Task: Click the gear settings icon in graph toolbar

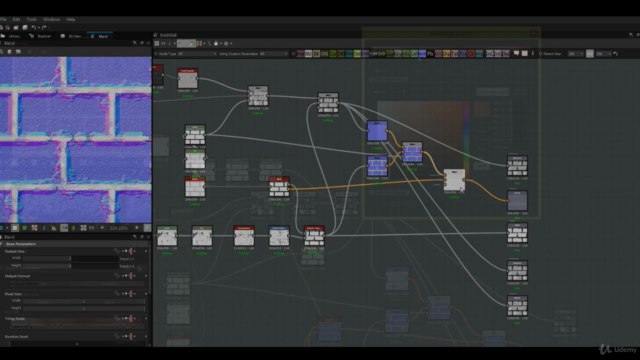Action: pyautogui.click(x=226, y=43)
